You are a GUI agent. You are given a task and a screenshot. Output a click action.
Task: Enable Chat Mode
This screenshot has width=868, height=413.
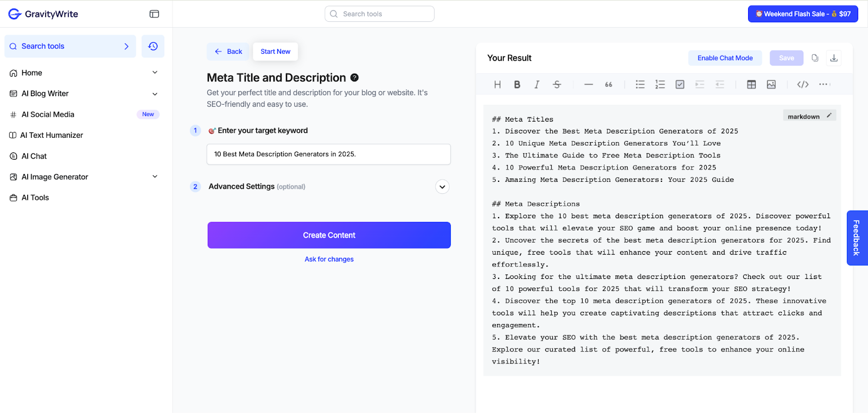[725, 58]
